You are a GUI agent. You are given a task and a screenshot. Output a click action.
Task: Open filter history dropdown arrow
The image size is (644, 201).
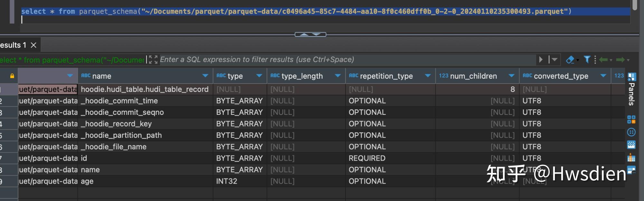click(554, 59)
